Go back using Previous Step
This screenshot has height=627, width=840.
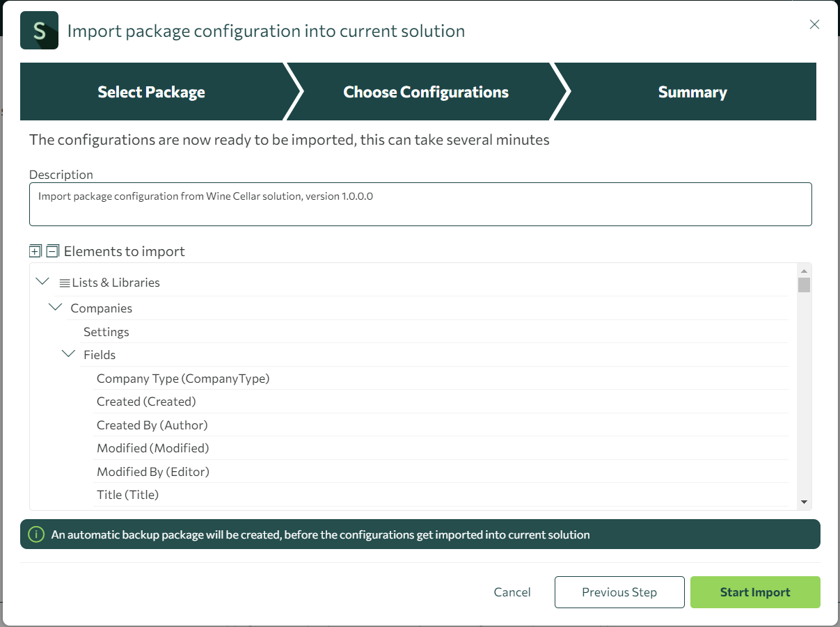coord(619,592)
